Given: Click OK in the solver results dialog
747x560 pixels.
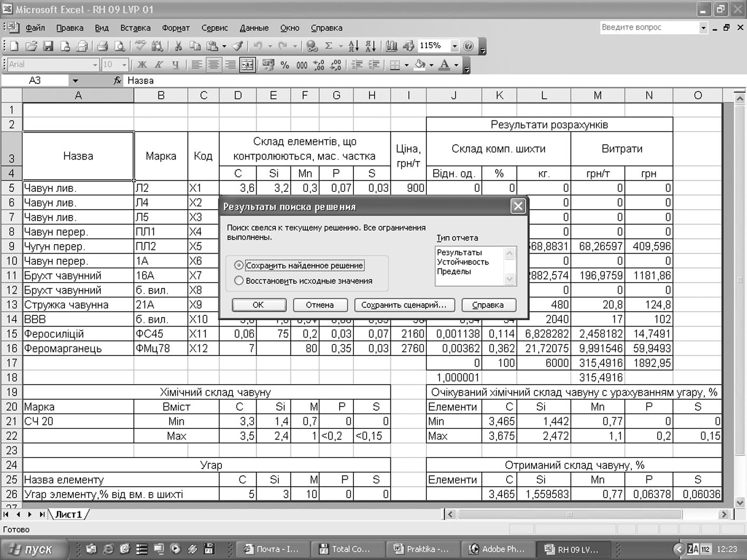Looking at the screenshot, I should coord(258,305).
